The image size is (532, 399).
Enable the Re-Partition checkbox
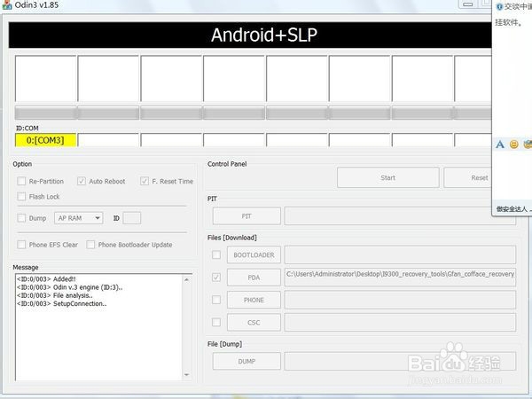(x=21, y=181)
